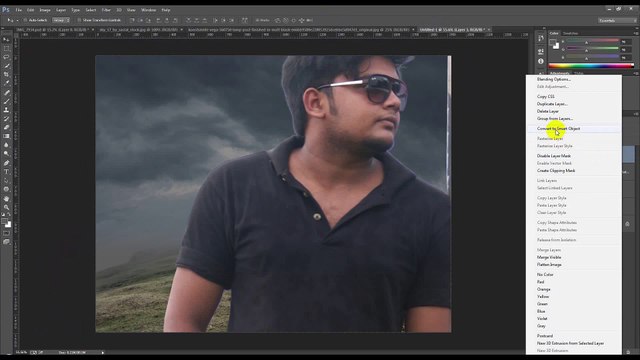Switch to IMG_7934.psd document tab
The image size is (640, 360).
click(53, 30)
